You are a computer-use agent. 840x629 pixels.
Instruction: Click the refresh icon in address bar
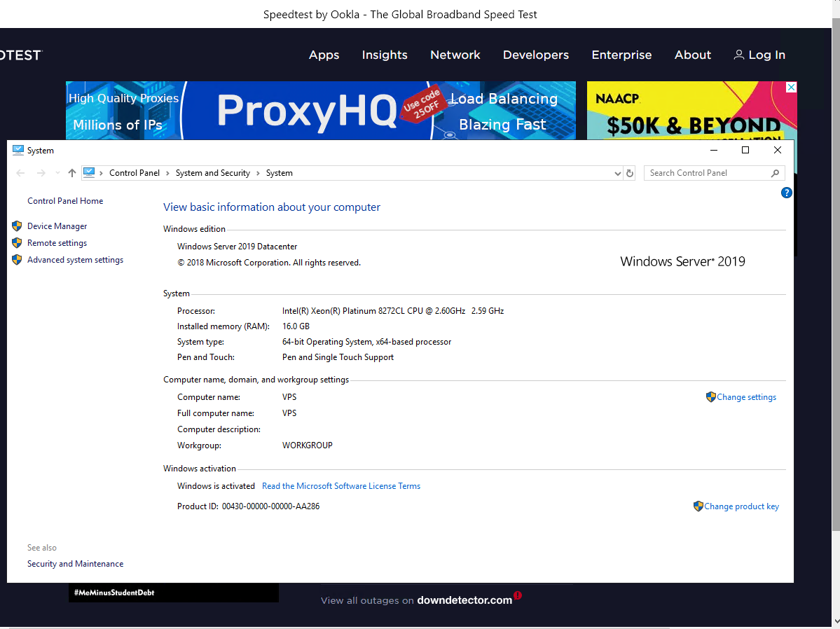(629, 173)
